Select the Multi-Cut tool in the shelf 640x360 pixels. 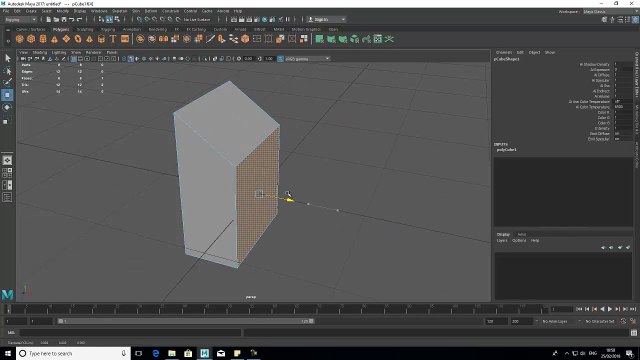coord(210,39)
